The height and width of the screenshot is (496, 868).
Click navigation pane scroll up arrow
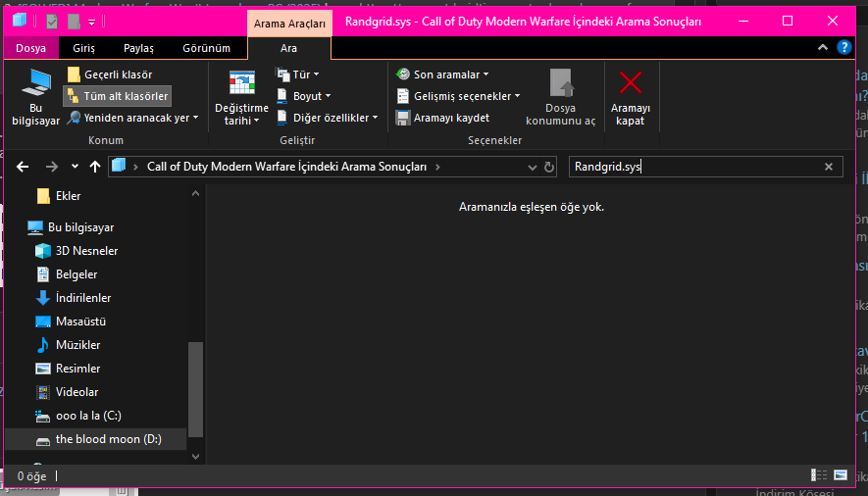(195, 193)
